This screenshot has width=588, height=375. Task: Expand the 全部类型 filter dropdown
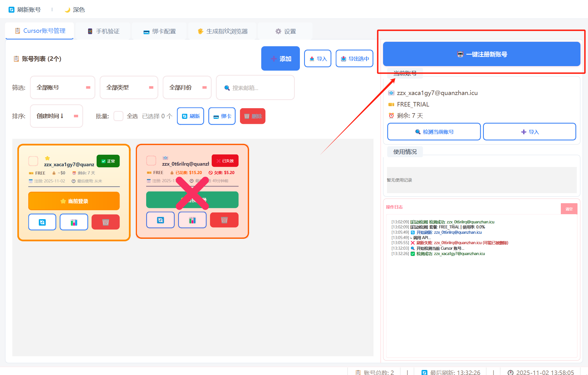[x=129, y=87]
